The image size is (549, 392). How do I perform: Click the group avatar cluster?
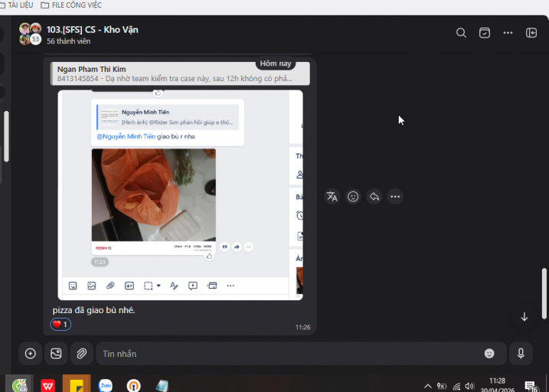(x=30, y=34)
